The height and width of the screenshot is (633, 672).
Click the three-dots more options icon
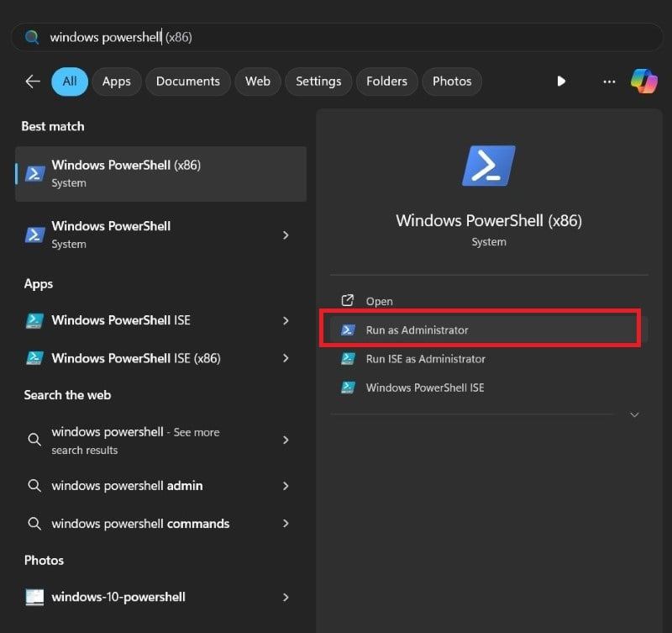pyautogui.click(x=609, y=82)
